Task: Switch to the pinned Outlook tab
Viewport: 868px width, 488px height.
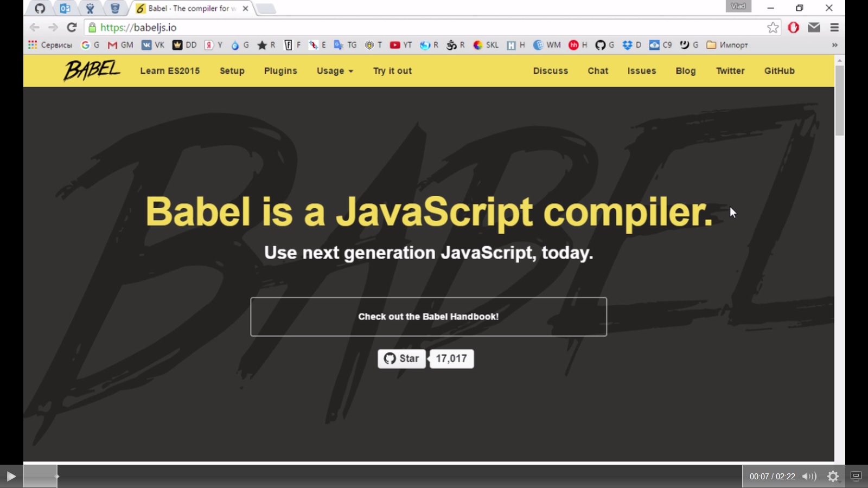Action: pos(65,8)
